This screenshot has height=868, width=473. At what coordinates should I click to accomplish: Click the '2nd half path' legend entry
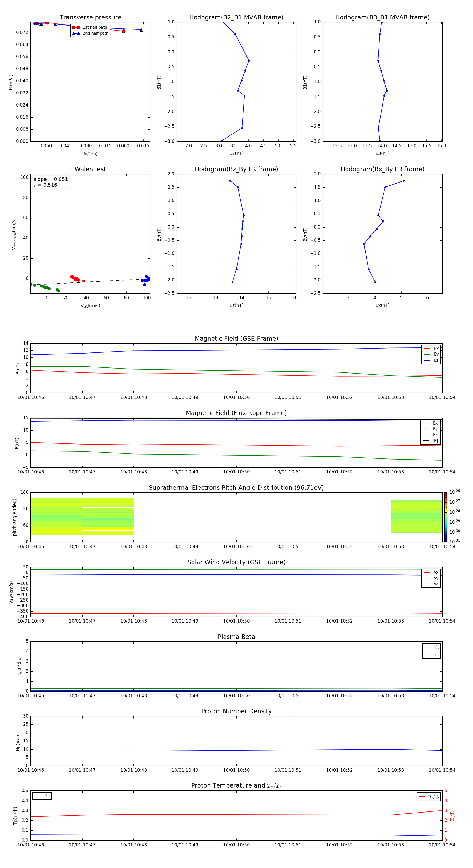click(90, 33)
